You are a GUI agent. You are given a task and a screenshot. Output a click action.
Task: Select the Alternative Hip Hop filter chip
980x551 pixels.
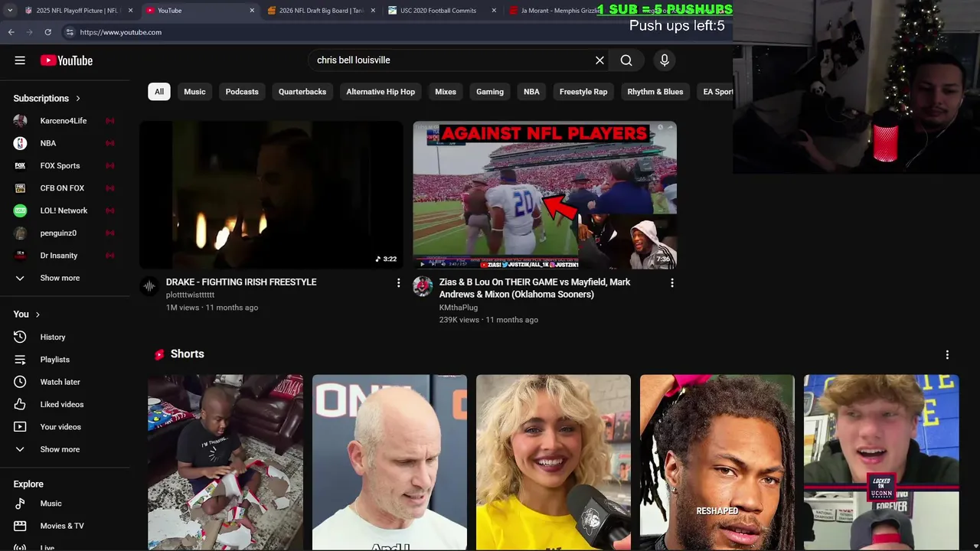(381, 92)
